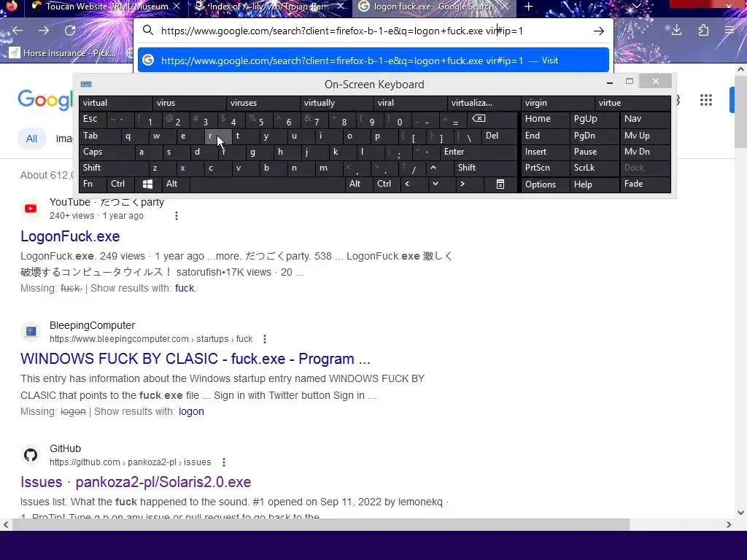Click the context menu key on keyboard

click(500, 184)
